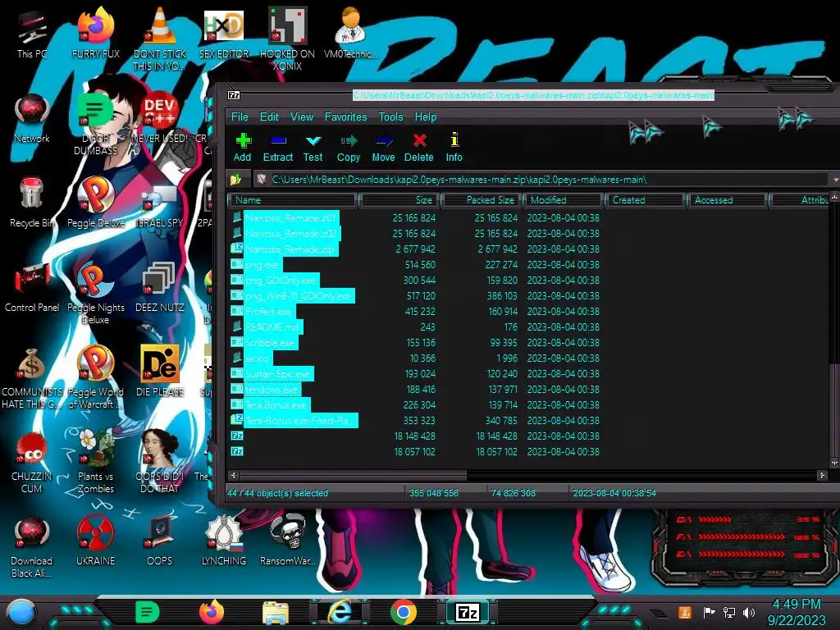Click the vertical scrollbar down arrow
Screen dimensions: 840x630
[x=834, y=463]
